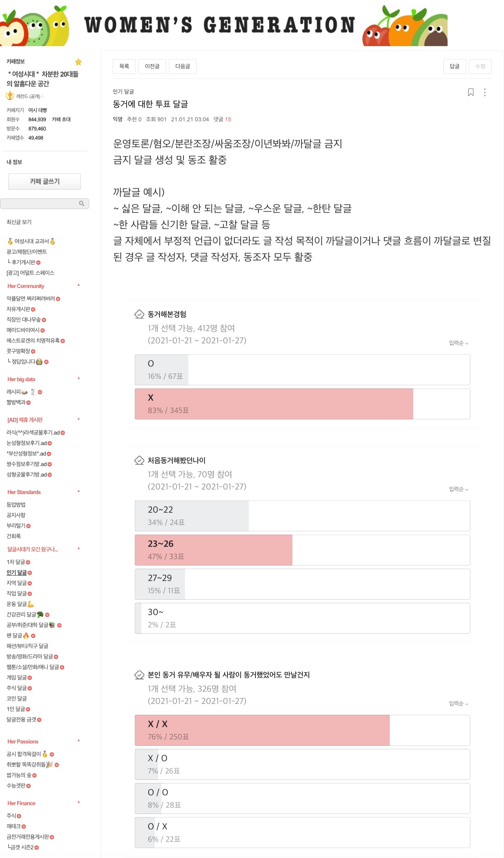Click the search magnifier icon in sidebar
Viewport: 504px width, 858px height.
(81, 204)
